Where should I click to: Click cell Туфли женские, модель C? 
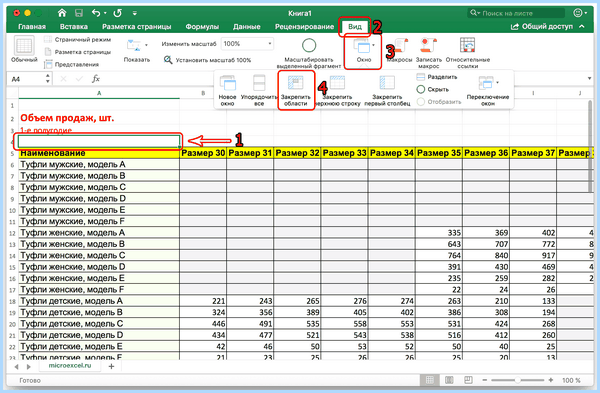[x=99, y=256]
